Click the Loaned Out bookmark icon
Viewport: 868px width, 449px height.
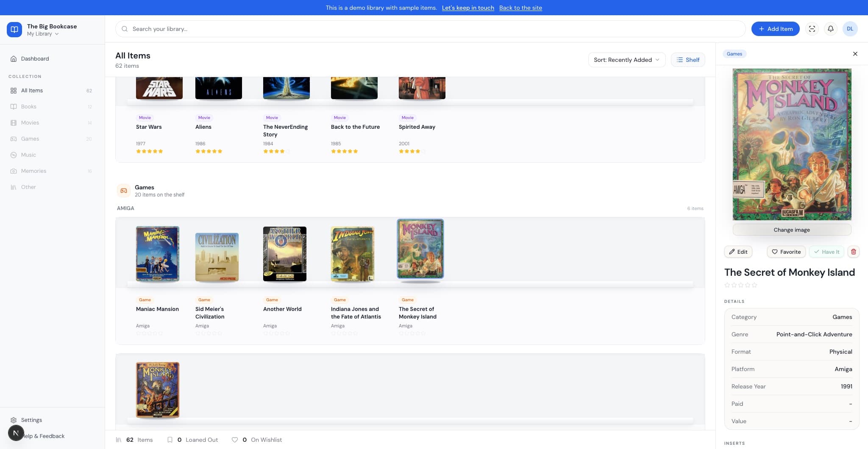pyautogui.click(x=170, y=440)
